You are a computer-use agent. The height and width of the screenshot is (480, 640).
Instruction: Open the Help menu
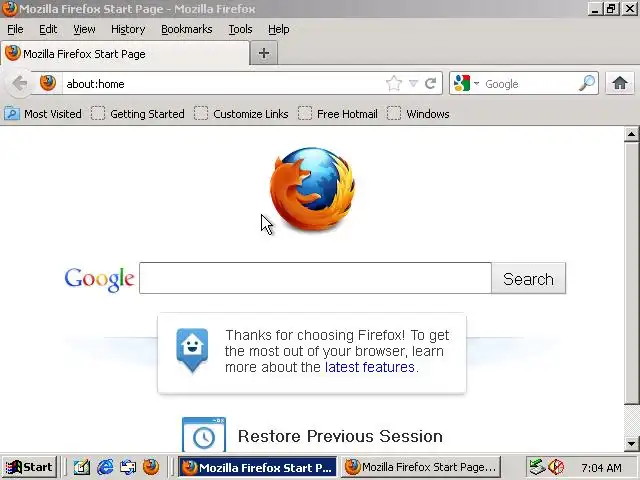tap(278, 29)
